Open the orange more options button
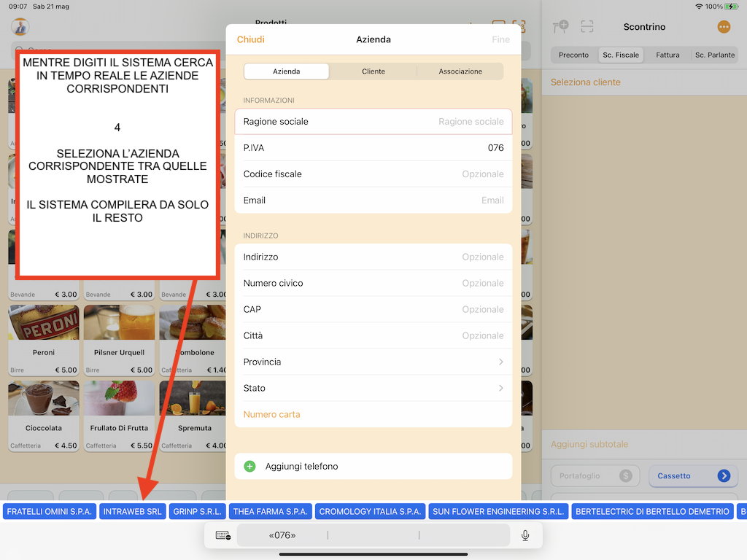 point(724,27)
